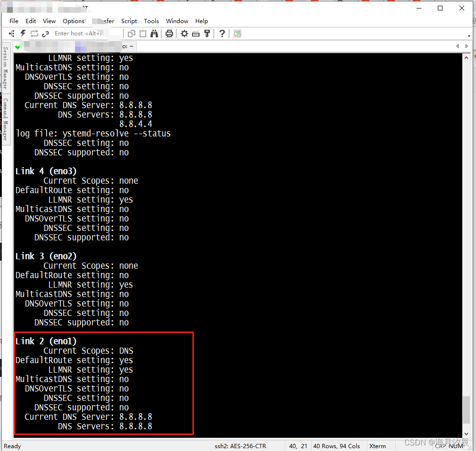476x451 pixels.
Task: Click the Disconnect chain-link icon
Action: click(x=46, y=34)
